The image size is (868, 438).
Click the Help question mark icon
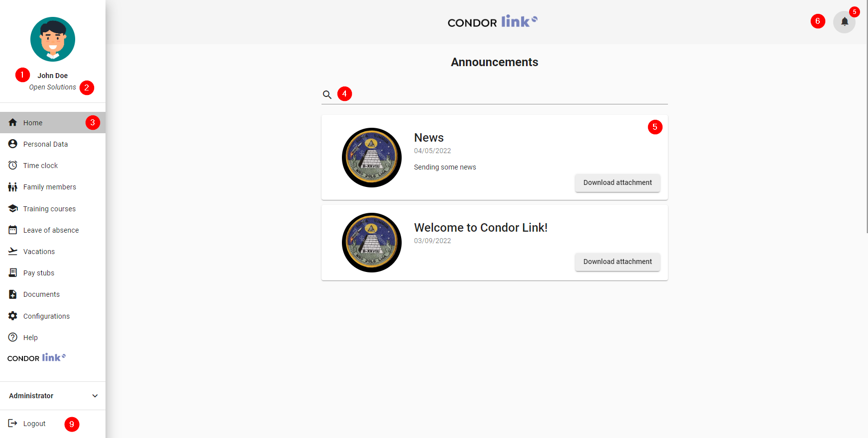pyautogui.click(x=13, y=338)
